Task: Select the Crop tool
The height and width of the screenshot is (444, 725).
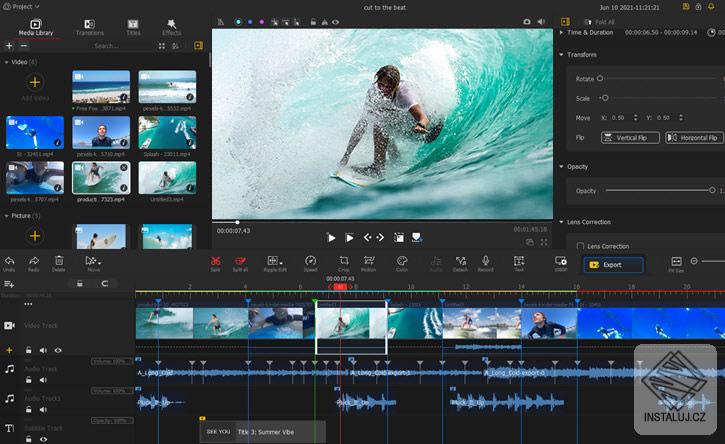Action: click(344, 261)
